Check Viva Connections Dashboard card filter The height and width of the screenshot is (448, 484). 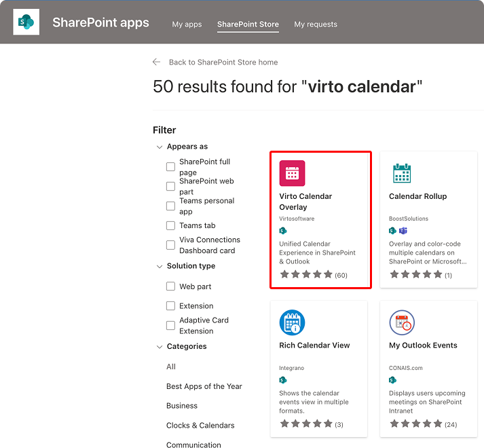(170, 245)
